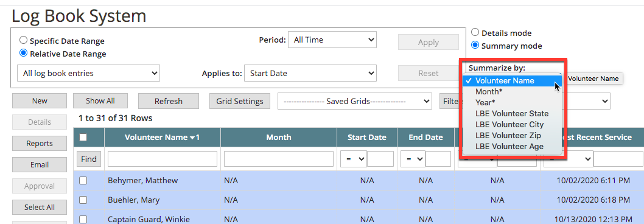This screenshot has width=644, height=224.
Task: Click the name Buehler, Mary
Action: [x=133, y=200]
